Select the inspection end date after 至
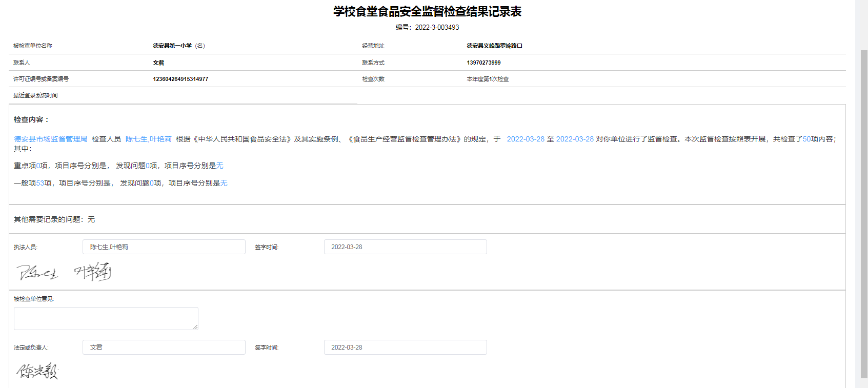868x388 pixels. pos(575,139)
